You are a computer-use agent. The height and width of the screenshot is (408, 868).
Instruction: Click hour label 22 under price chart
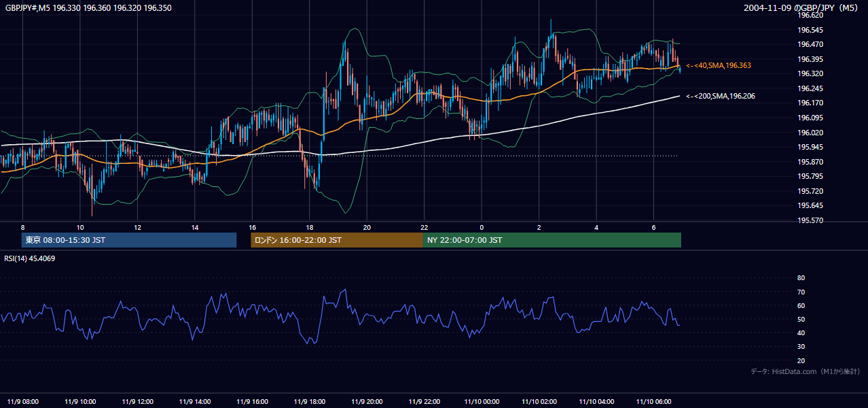424,227
